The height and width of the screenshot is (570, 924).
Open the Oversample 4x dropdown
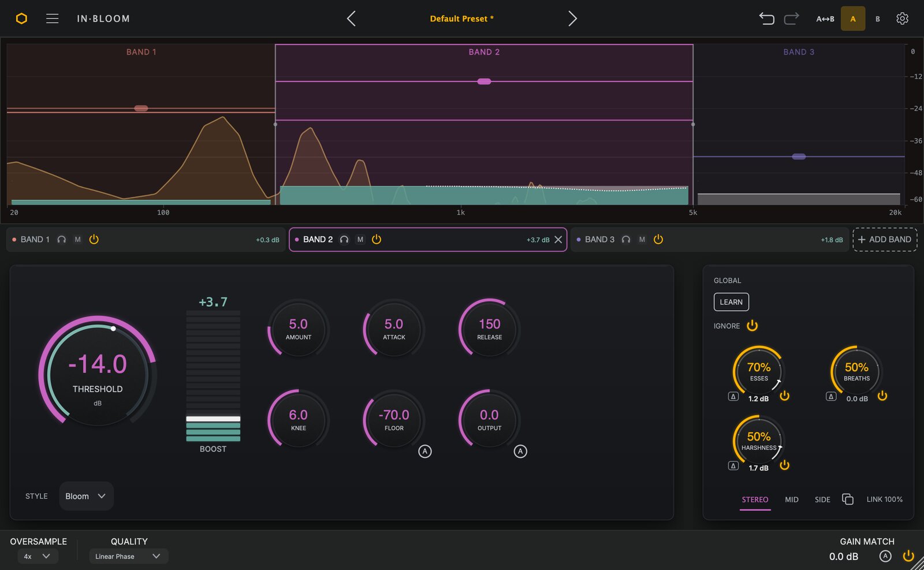tap(37, 556)
